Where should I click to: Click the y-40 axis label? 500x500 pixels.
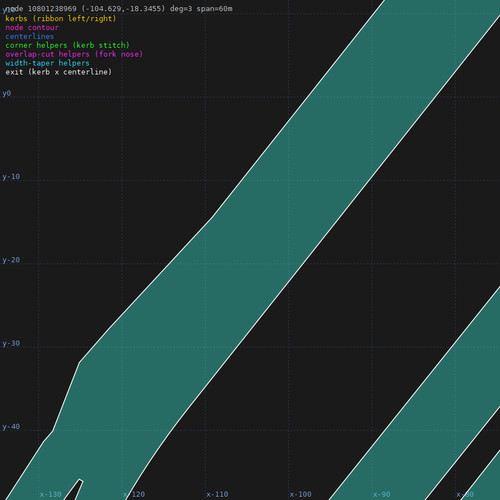click(11, 427)
